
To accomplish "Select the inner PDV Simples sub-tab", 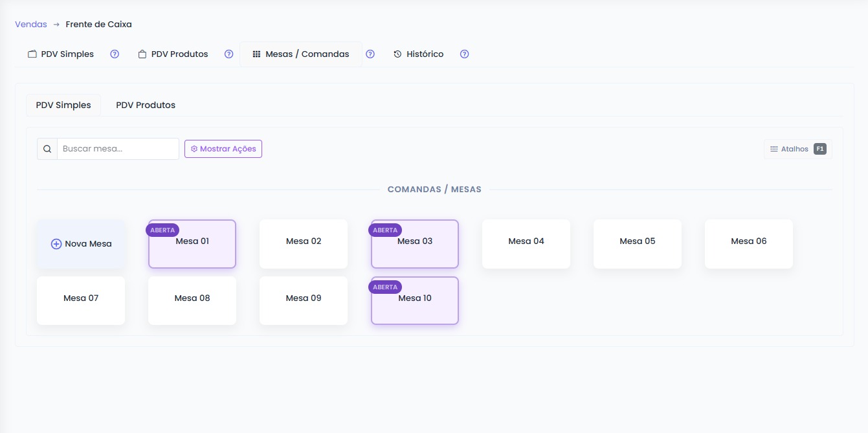I will (x=63, y=105).
